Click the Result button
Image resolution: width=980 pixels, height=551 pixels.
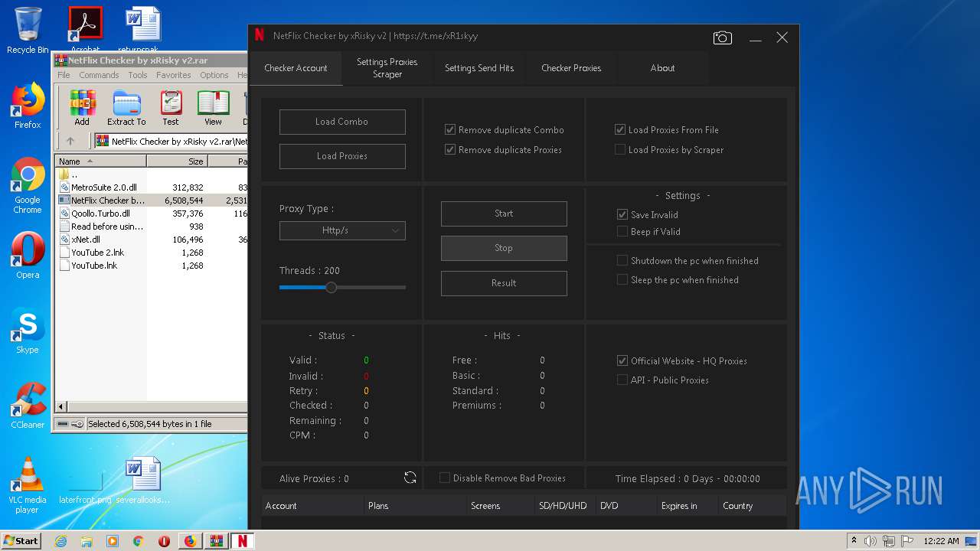(504, 283)
